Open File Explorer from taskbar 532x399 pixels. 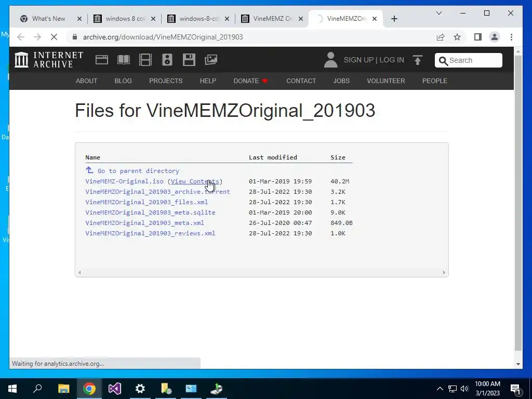63,389
